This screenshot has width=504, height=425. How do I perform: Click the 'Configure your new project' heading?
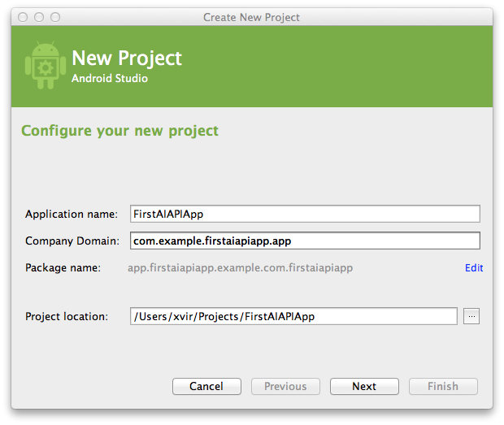[119, 131]
